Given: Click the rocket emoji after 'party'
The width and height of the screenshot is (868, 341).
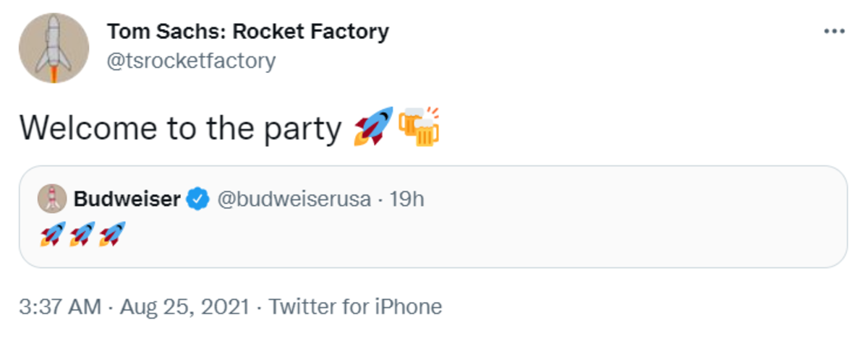Looking at the screenshot, I should coord(373,128).
